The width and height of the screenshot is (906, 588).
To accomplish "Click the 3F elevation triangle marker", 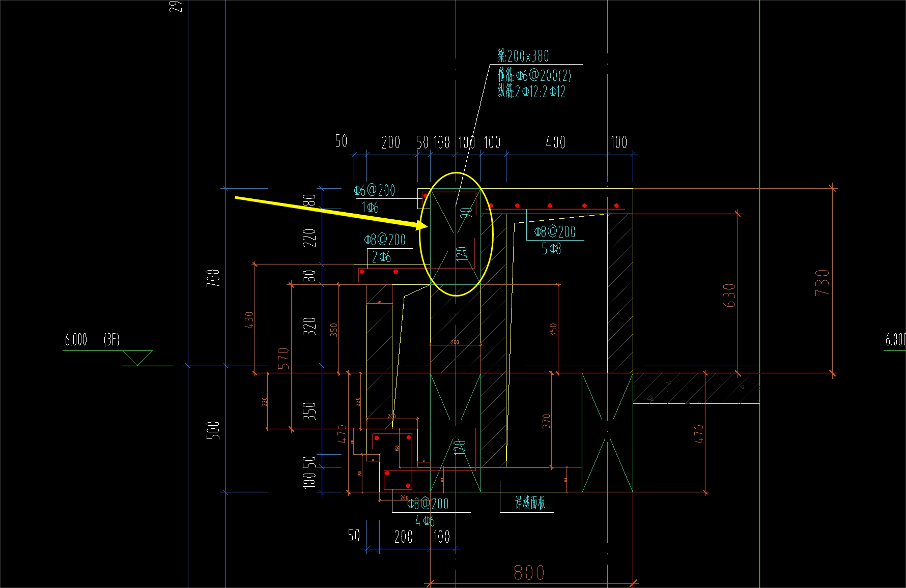I will click(x=137, y=358).
